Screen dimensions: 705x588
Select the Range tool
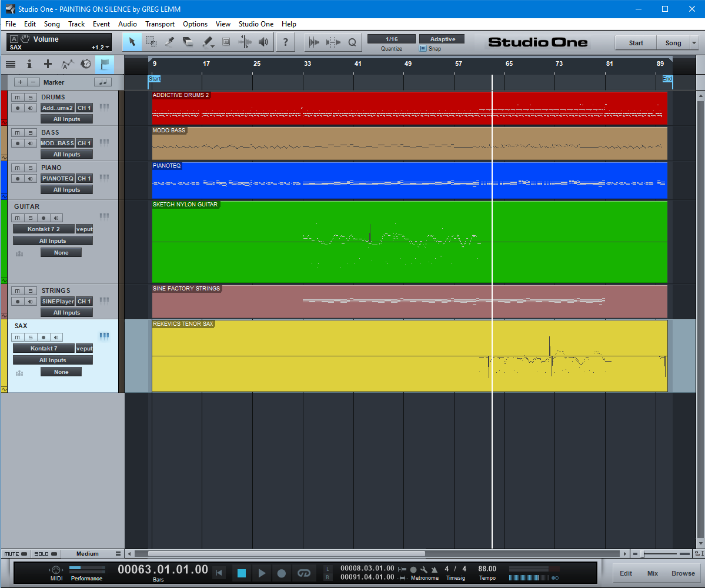151,42
